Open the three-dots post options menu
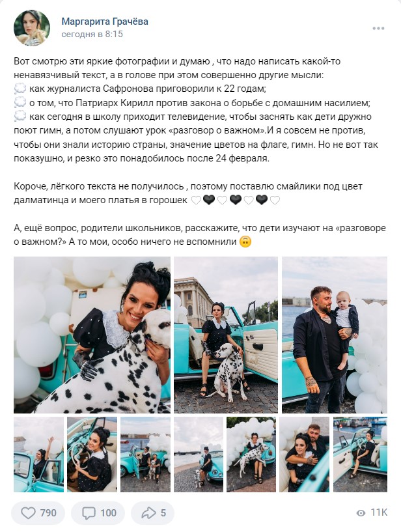 coord(378,28)
